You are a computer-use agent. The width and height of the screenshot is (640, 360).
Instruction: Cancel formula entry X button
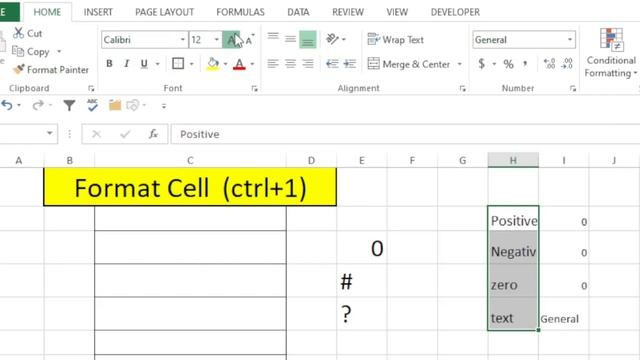point(96,134)
